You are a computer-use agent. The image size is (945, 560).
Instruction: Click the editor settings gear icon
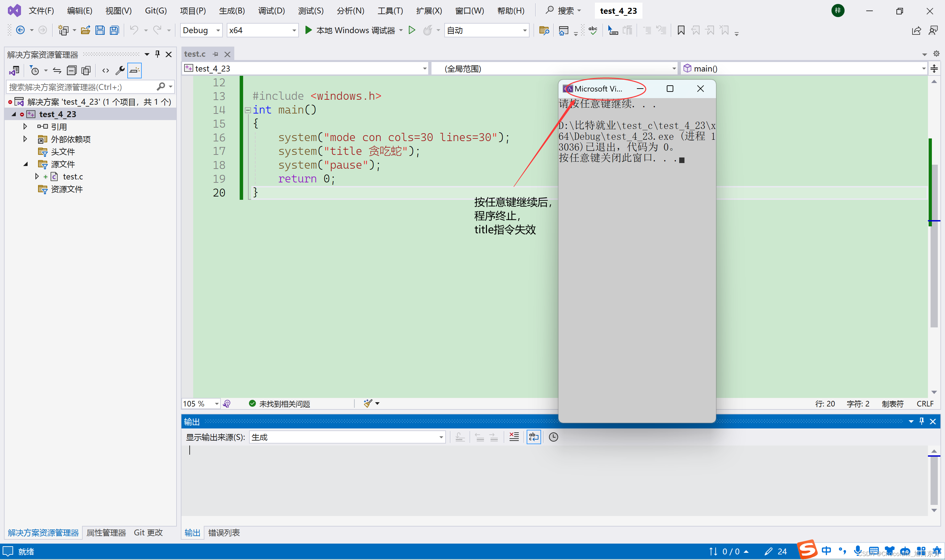click(936, 53)
